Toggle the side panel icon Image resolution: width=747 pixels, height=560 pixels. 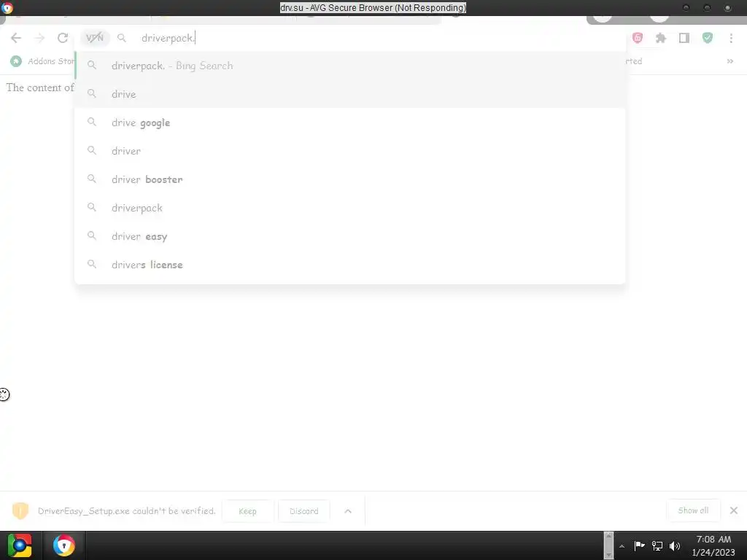[x=684, y=38]
